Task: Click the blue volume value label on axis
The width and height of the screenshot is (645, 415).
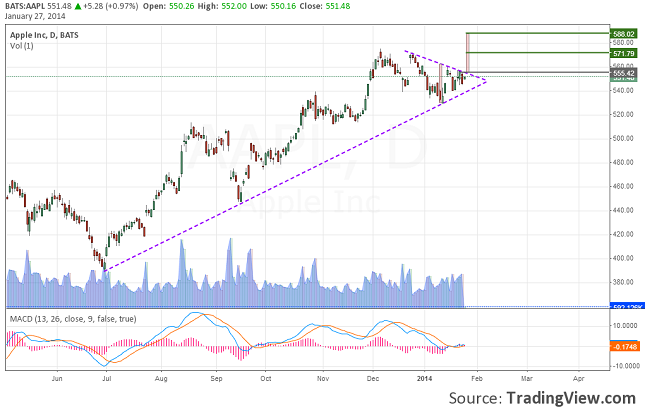Action: click(x=625, y=307)
